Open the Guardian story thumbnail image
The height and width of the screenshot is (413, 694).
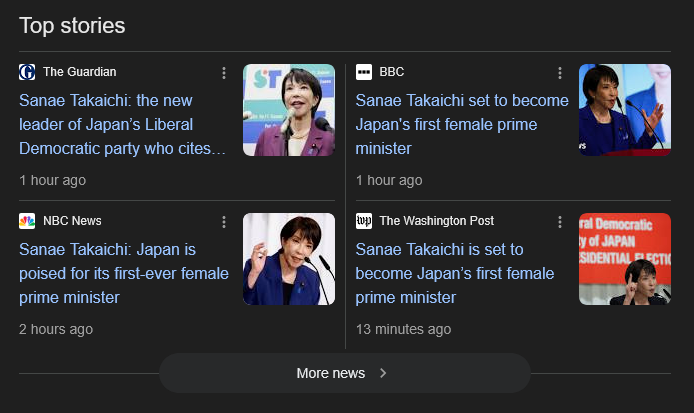pos(289,110)
